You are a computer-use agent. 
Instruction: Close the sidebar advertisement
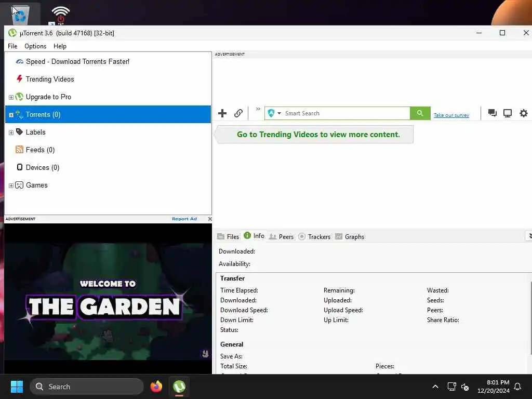[x=210, y=219]
